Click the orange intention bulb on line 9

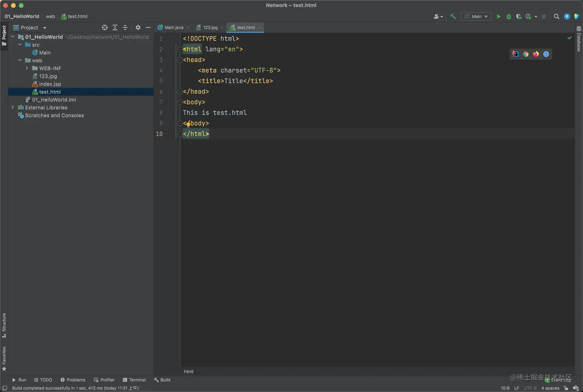[x=188, y=124]
